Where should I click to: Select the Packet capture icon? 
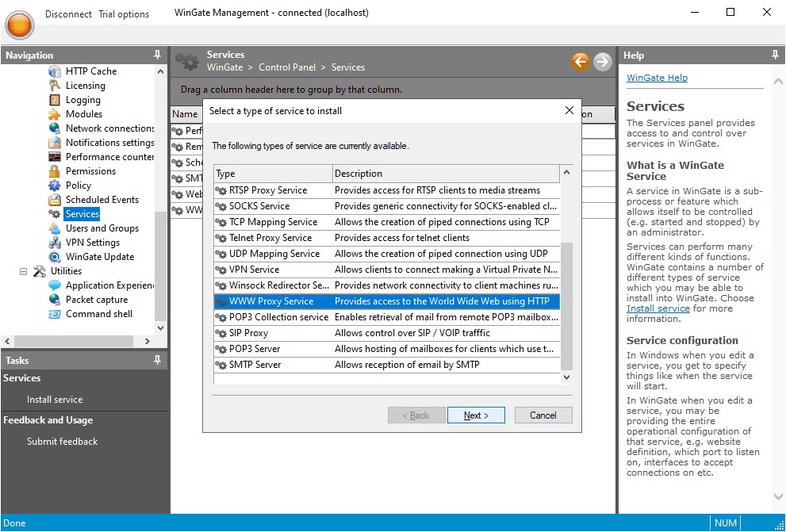tap(55, 300)
